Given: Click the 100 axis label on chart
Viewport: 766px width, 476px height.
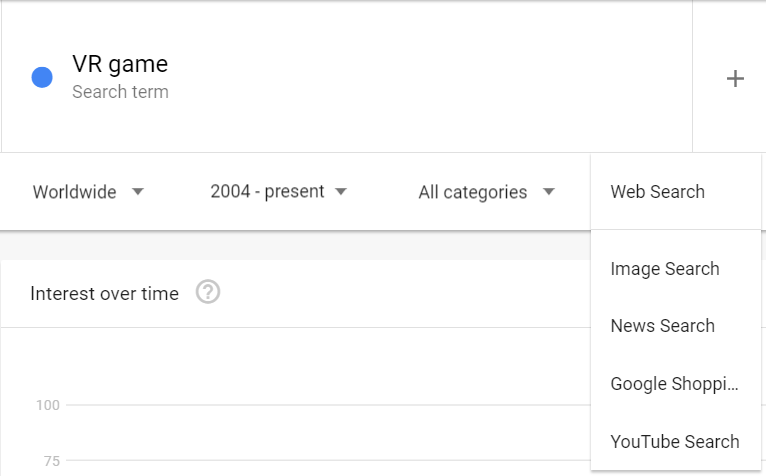Looking at the screenshot, I should 48,405.
